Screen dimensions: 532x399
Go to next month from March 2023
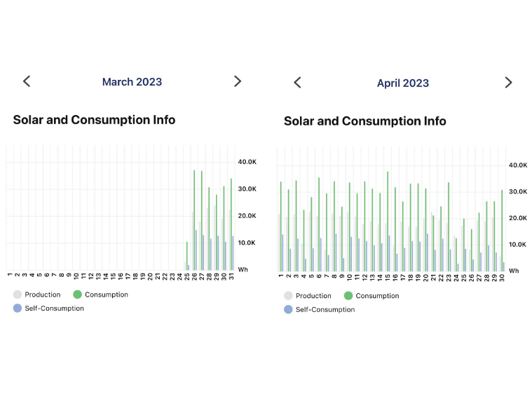237,81
